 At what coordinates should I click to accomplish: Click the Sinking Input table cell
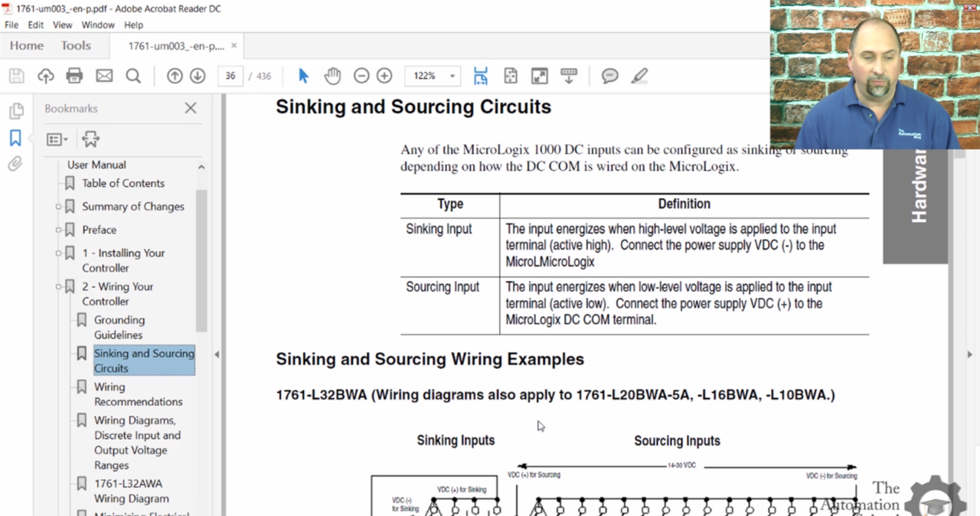(x=450, y=248)
